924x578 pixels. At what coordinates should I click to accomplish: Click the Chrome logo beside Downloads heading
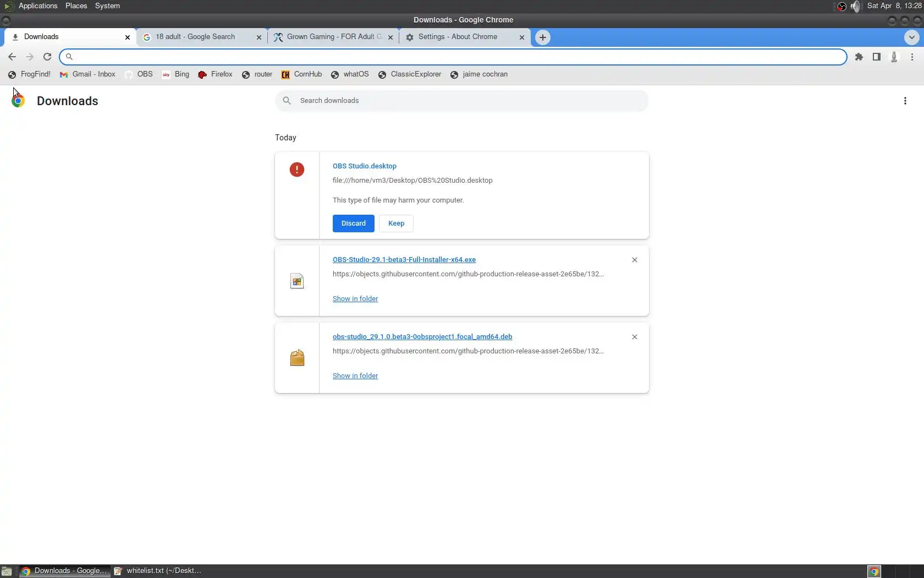[x=18, y=101]
